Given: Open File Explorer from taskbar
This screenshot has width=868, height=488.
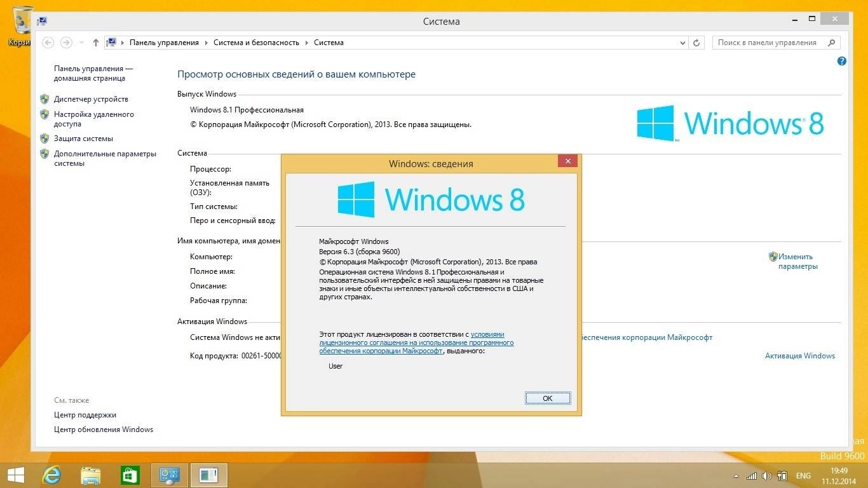Looking at the screenshot, I should pyautogui.click(x=90, y=475).
